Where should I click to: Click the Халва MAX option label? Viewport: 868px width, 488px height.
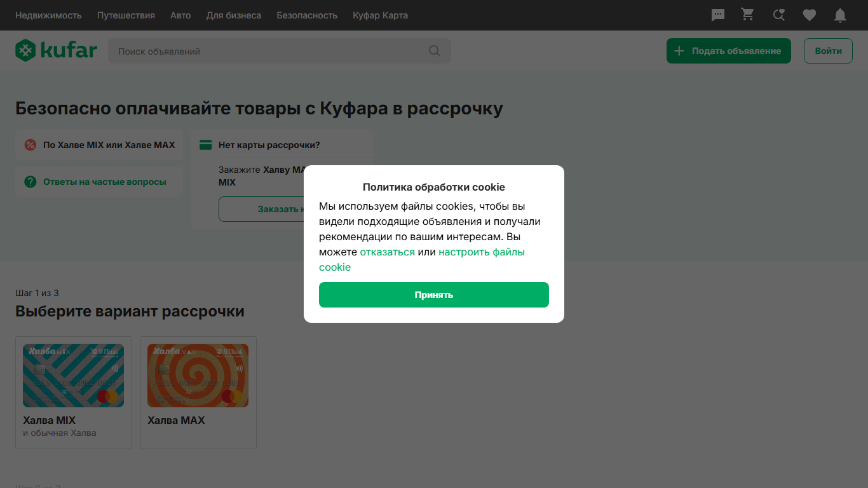point(176,420)
